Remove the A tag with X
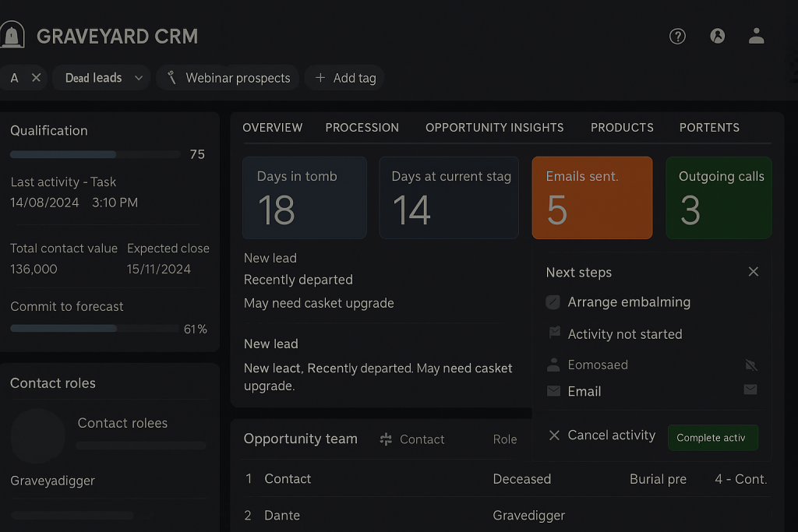 36,78
